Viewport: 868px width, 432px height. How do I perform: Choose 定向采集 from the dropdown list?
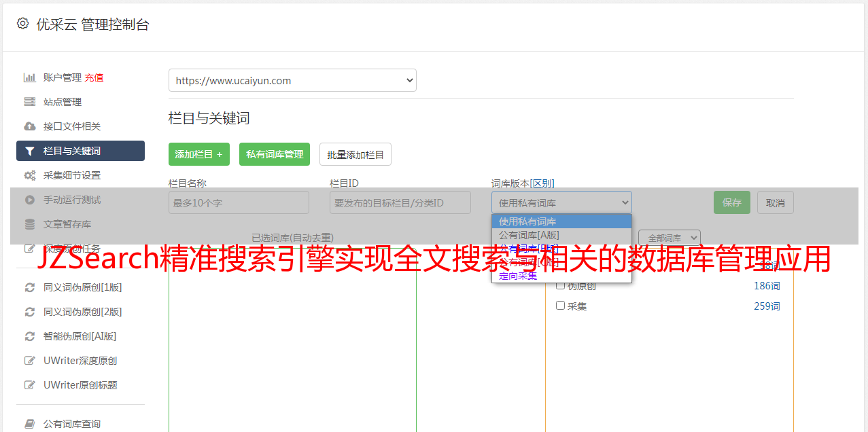561,276
